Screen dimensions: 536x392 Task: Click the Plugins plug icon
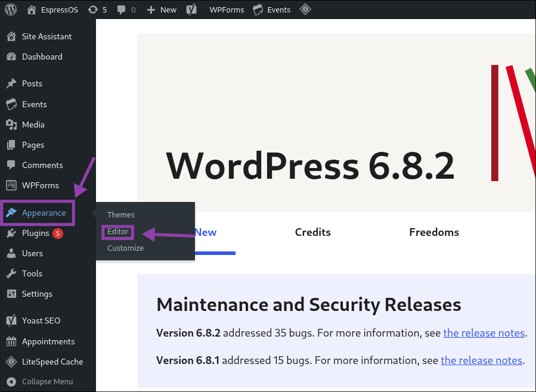click(x=11, y=233)
